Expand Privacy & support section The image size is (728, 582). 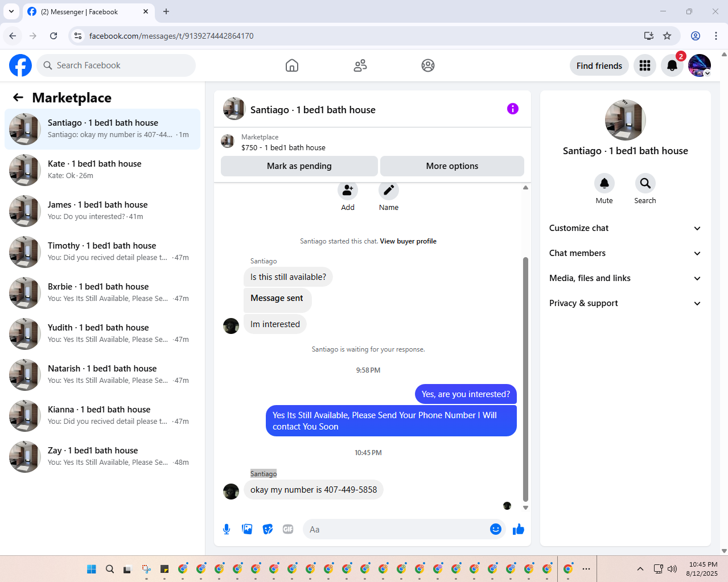click(x=626, y=303)
